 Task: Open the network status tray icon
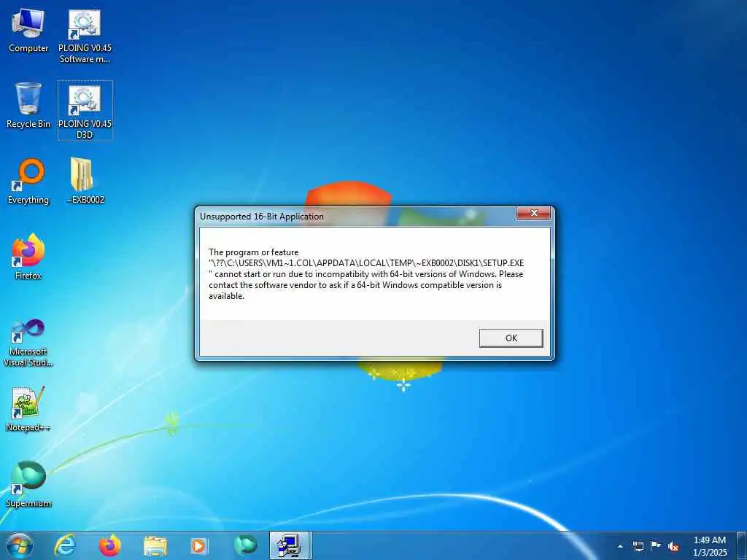click(638, 546)
